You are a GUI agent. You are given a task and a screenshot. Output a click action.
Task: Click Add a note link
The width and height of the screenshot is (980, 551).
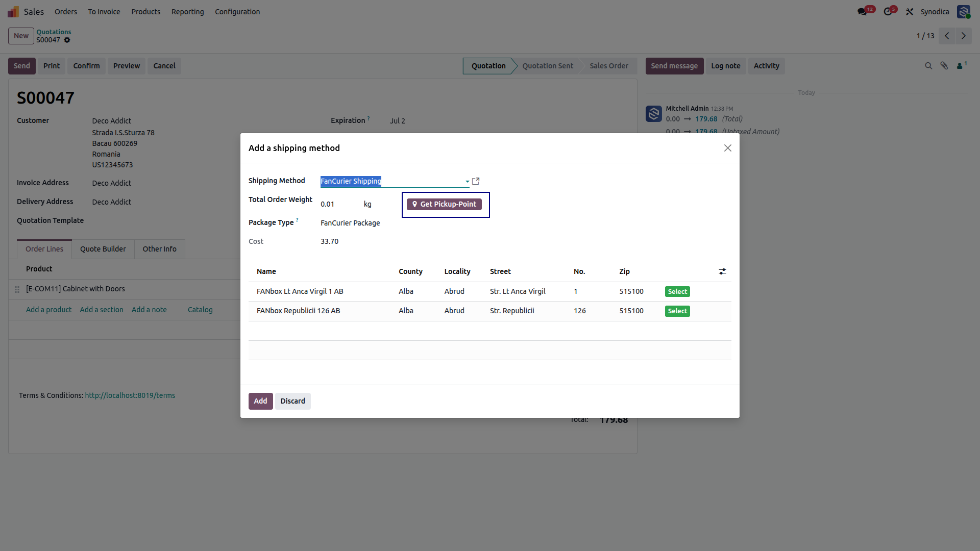coord(149,310)
